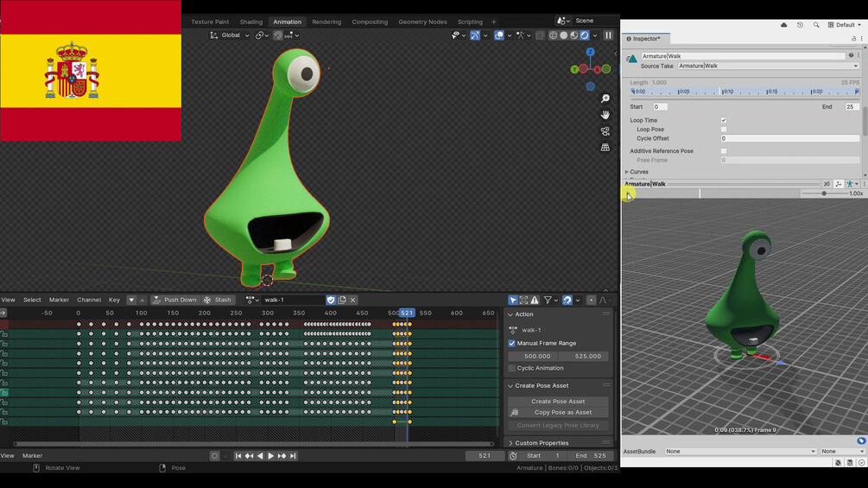Image resolution: width=868 pixels, height=488 pixels.
Task: Click the Stash button
Action: point(218,300)
